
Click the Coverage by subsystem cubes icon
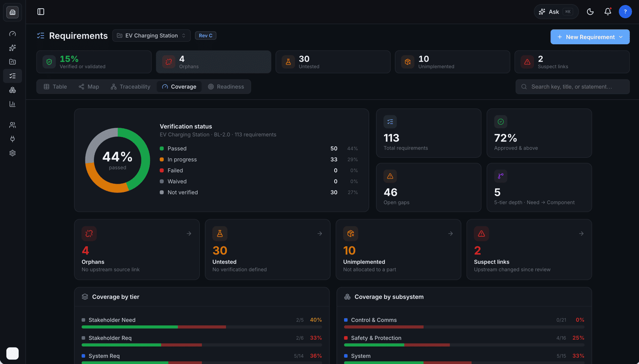(x=347, y=297)
